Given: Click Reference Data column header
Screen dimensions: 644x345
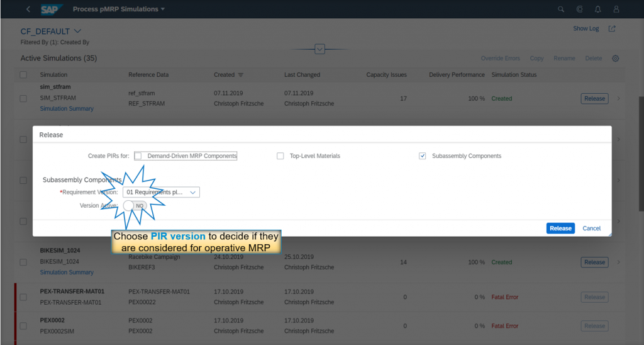Looking at the screenshot, I should click(x=148, y=75).
